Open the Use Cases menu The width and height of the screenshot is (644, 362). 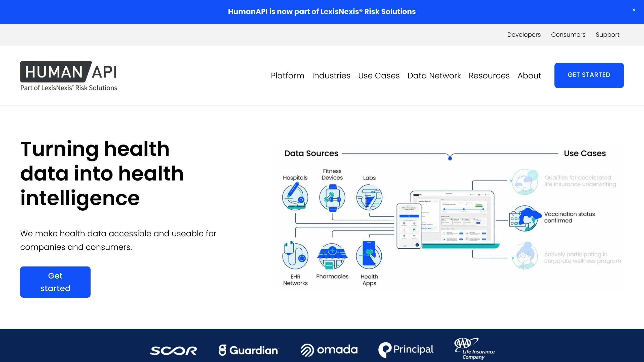click(x=379, y=75)
